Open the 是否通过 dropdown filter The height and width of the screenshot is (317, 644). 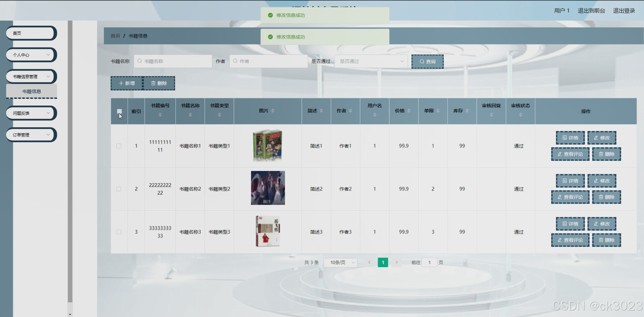coord(371,61)
